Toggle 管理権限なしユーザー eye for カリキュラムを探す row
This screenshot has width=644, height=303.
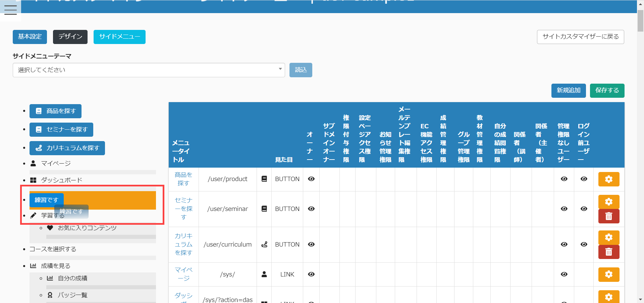pyautogui.click(x=564, y=245)
